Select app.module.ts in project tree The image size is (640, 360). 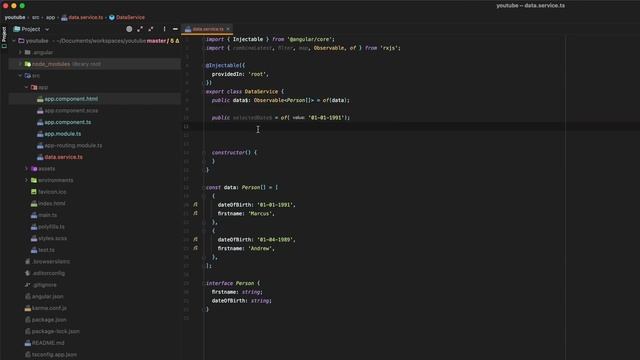pos(63,134)
